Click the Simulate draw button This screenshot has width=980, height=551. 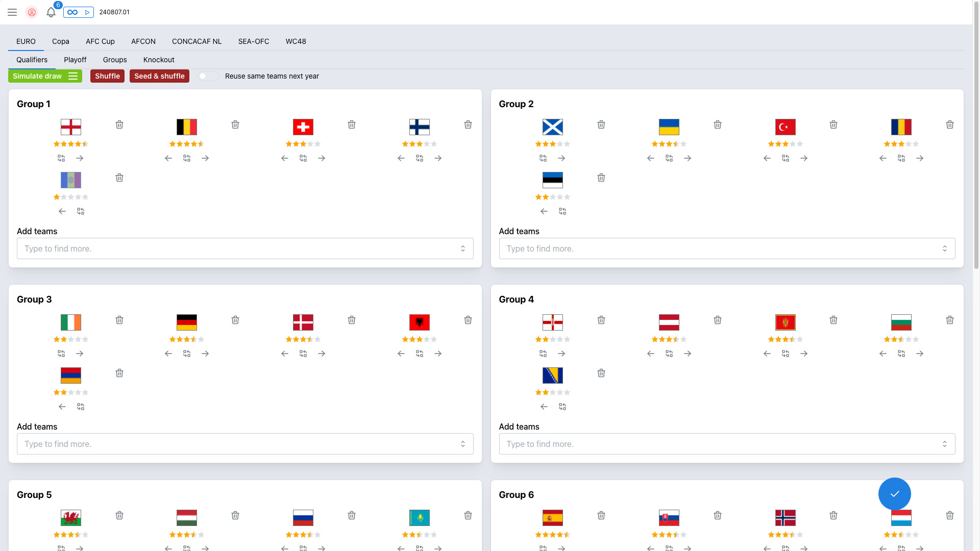[x=36, y=76]
